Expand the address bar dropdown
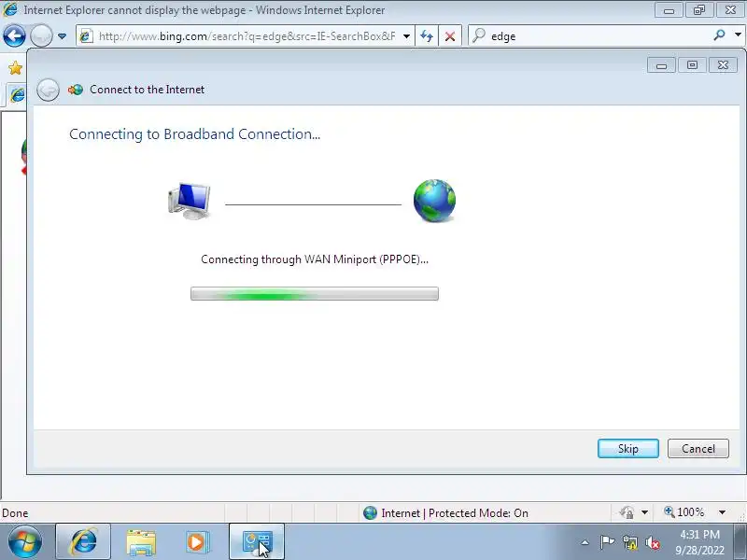This screenshot has height=560, width=747. click(406, 36)
